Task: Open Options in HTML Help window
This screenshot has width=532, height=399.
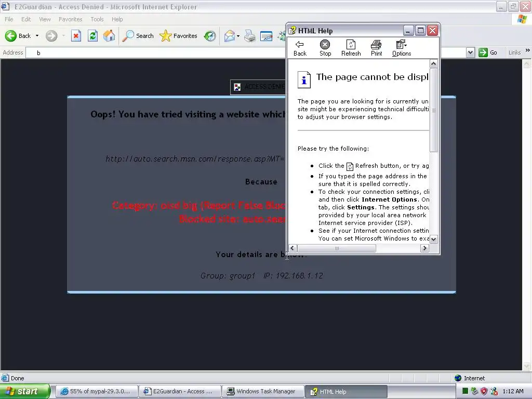Action: (x=402, y=48)
